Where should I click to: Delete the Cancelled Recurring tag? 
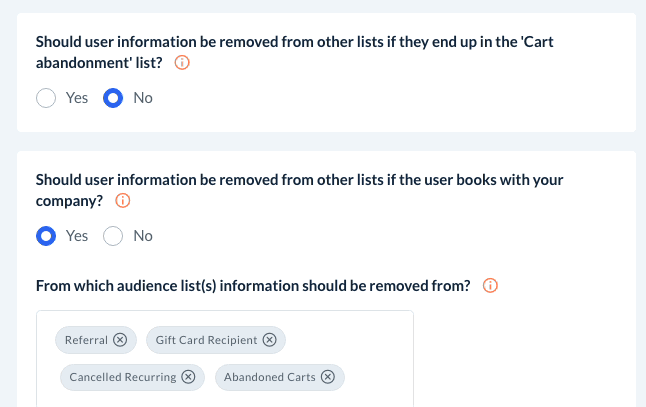[x=188, y=377]
